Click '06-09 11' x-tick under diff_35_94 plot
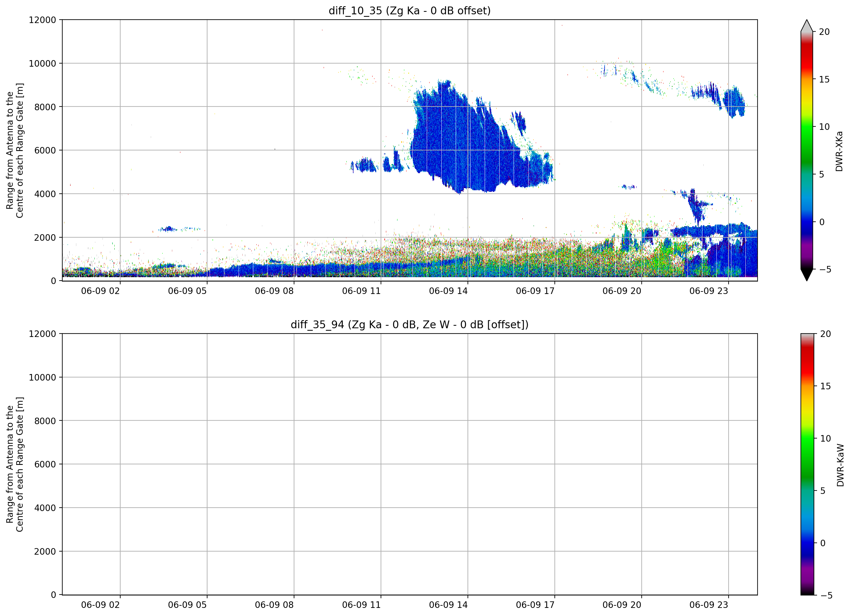This screenshot has height=616, width=851. [361, 605]
